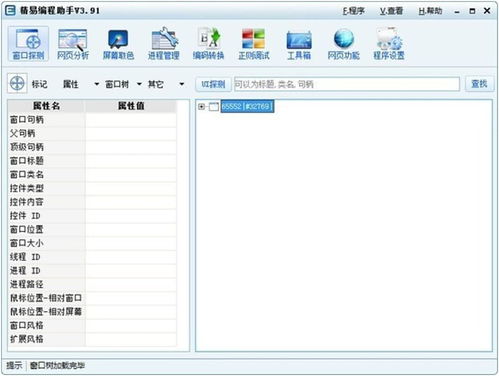Select the 网页功能 globe icon
Viewport: 499px width, 376px height.
tap(344, 44)
